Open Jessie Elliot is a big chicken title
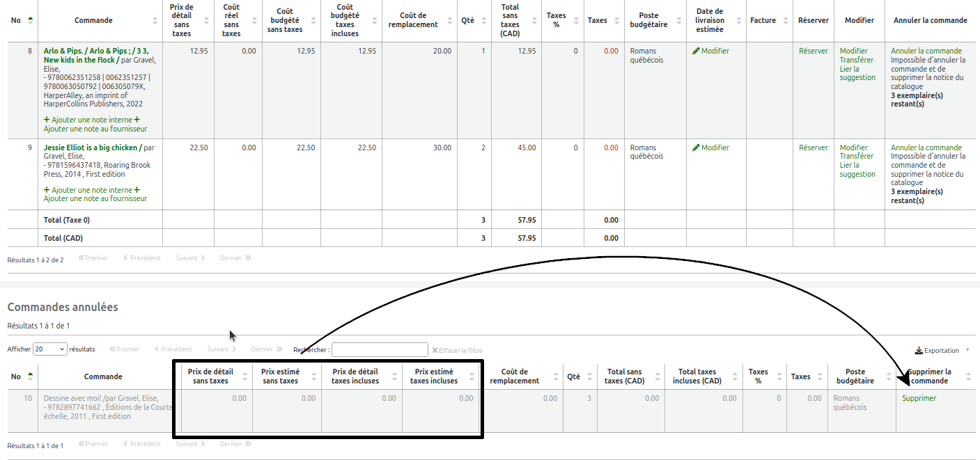 [x=92, y=148]
